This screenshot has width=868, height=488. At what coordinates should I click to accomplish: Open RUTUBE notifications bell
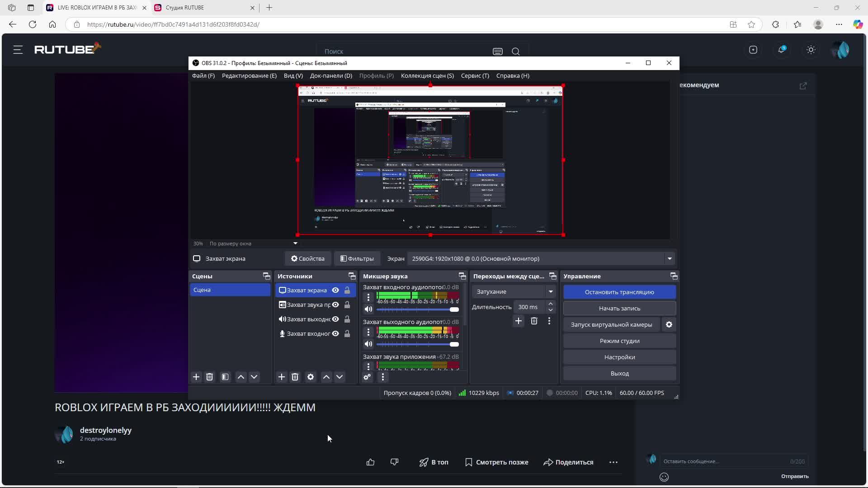tap(781, 50)
